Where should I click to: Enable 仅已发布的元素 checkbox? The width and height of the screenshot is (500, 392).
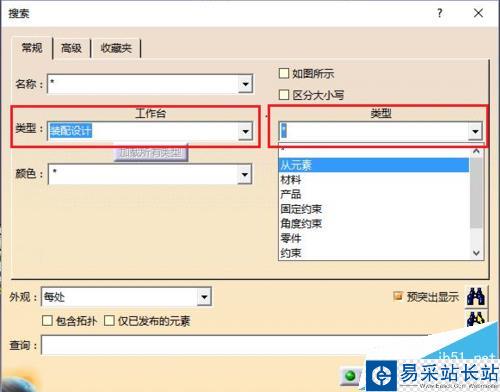(x=109, y=321)
